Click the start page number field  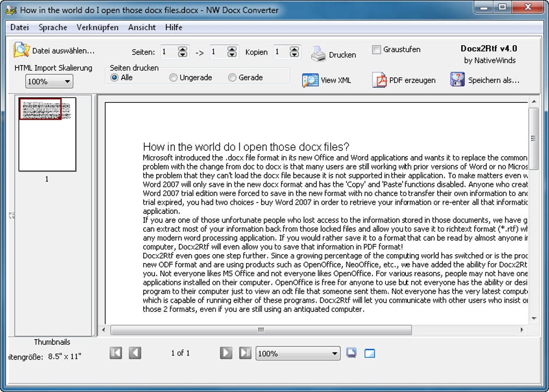(169, 52)
